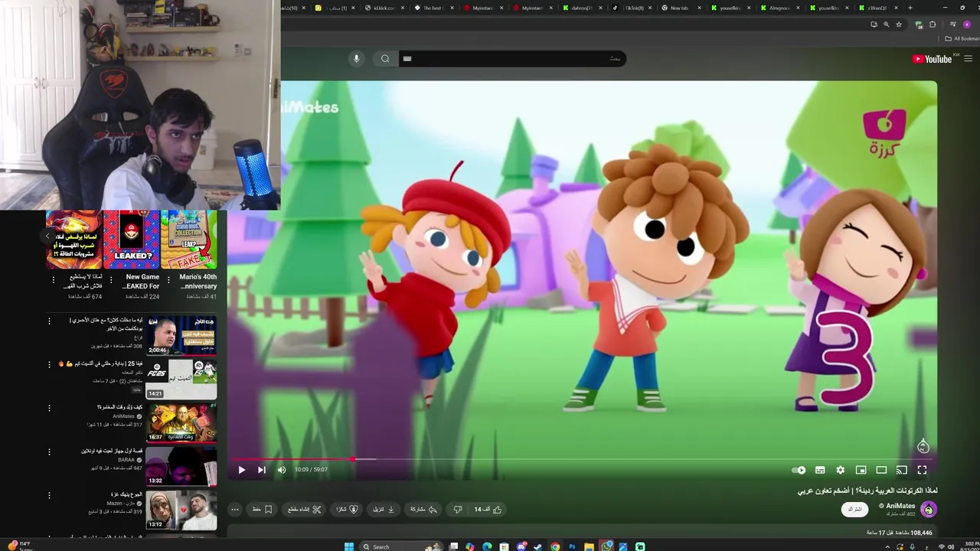Open Microsoft Edge from the taskbar
The image size is (980, 551).
coord(487,546)
